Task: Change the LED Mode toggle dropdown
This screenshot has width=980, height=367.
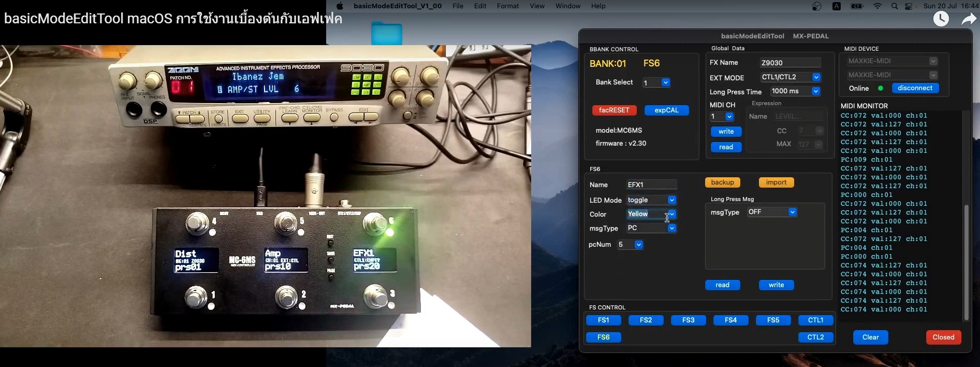Action: (x=671, y=200)
